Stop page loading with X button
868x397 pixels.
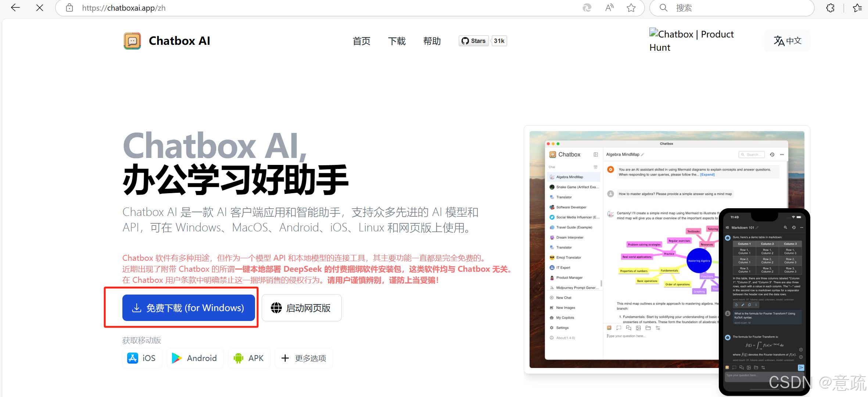(x=40, y=8)
